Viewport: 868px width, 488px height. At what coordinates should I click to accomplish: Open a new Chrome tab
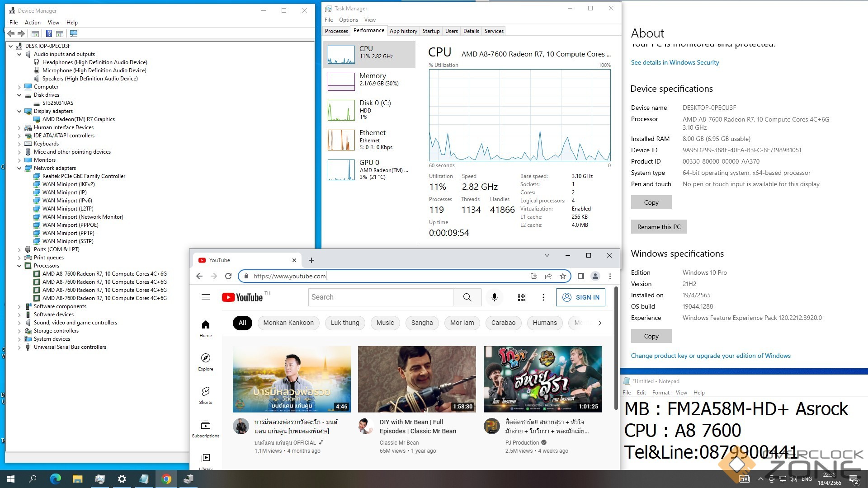tap(311, 260)
